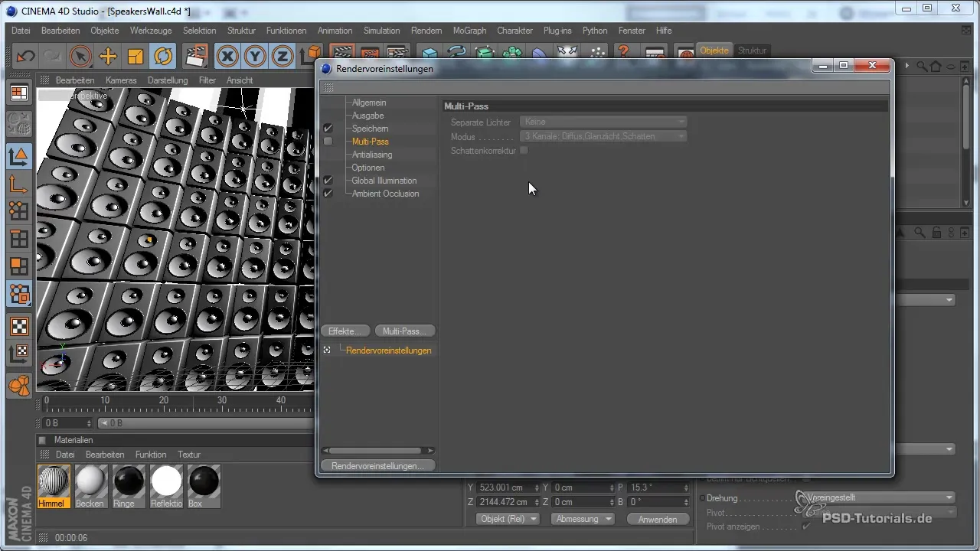The width and height of the screenshot is (980, 551).
Task: Activate the Rotate tool
Action: coord(163,56)
